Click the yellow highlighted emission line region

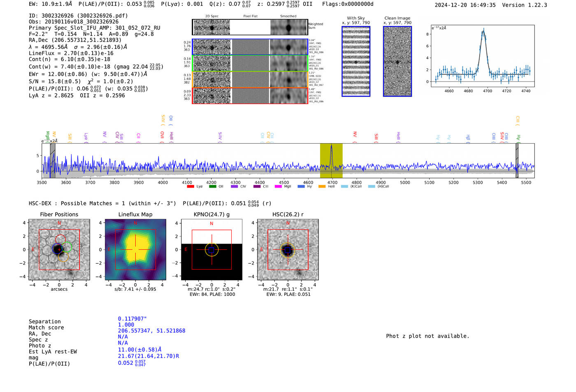click(x=331, y=161)
